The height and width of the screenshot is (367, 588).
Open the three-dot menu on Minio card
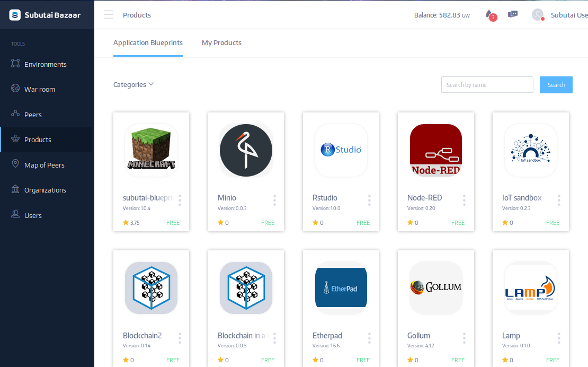(275, 200)
